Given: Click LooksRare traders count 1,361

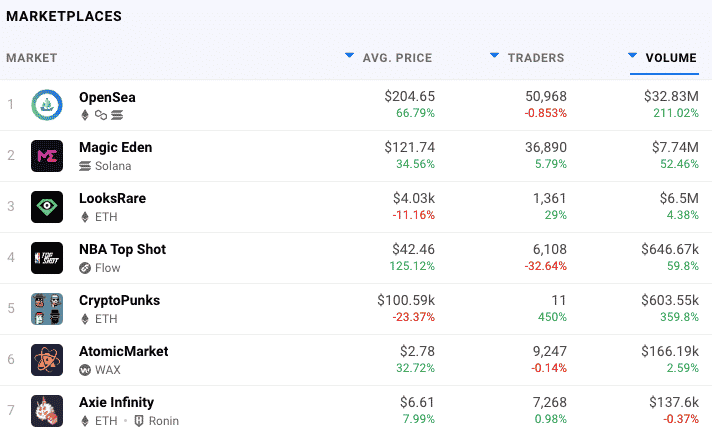Looking at the screenshot, I should click(549, 198).
